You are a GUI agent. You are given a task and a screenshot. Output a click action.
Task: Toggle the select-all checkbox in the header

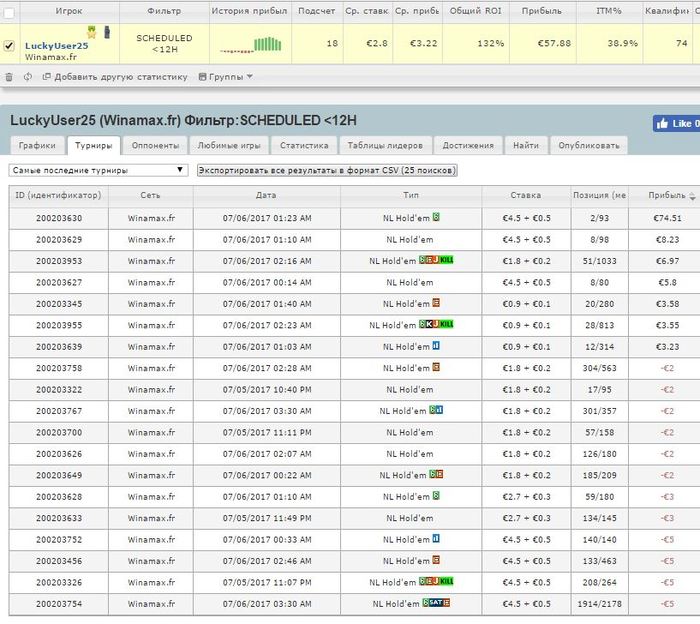[8, 13]
